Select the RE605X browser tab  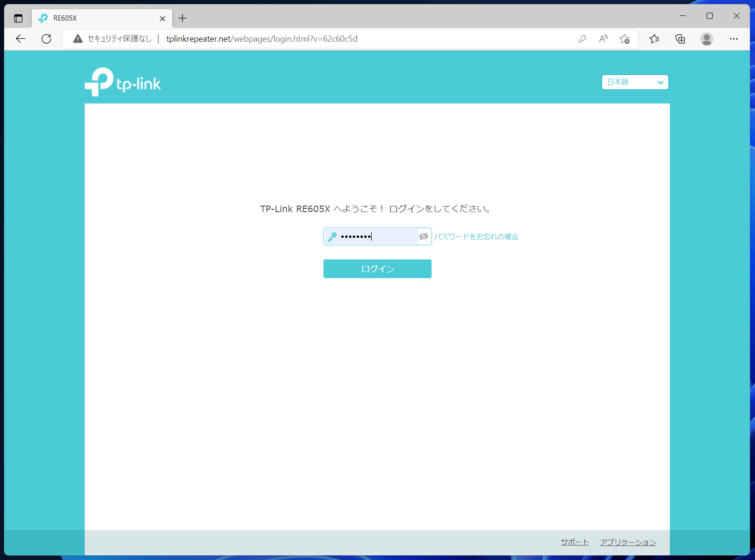102,18
